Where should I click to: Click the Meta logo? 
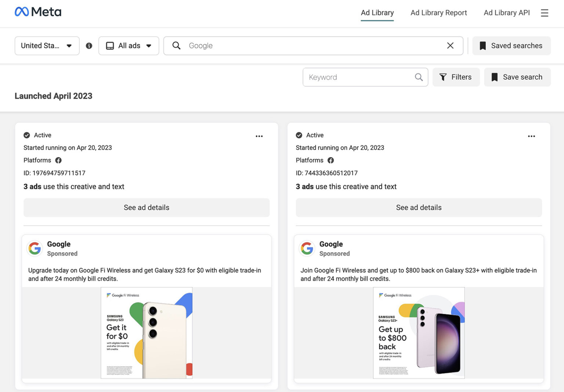click(x=38, y=11)
